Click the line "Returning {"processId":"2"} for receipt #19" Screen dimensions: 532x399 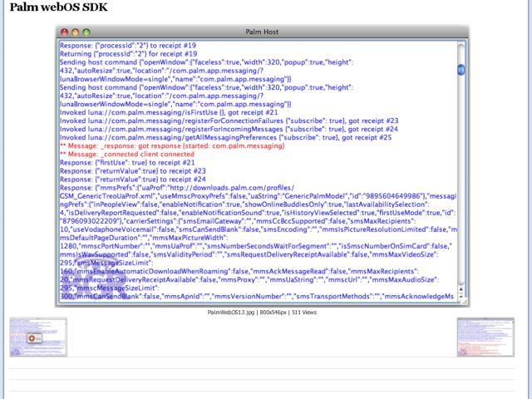[x=128, y=54]
